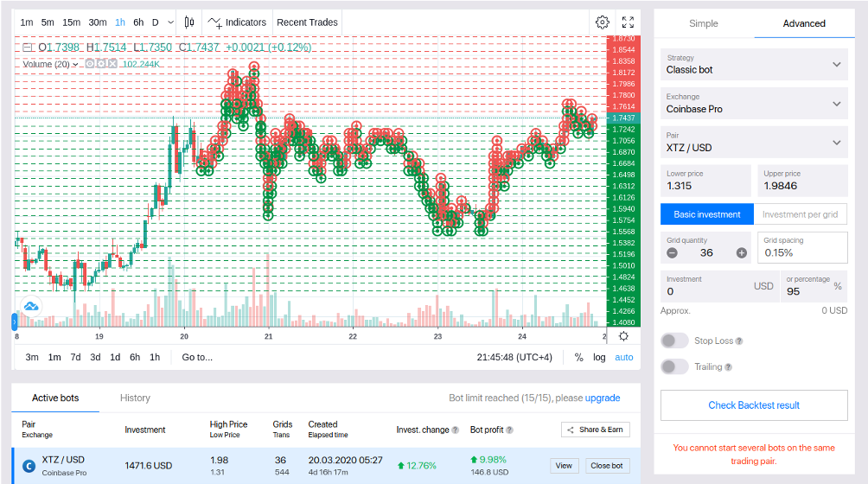Open candlestick chart style selector
The image size is (868, 484).
pyautogui.click(x=189, y=22)
